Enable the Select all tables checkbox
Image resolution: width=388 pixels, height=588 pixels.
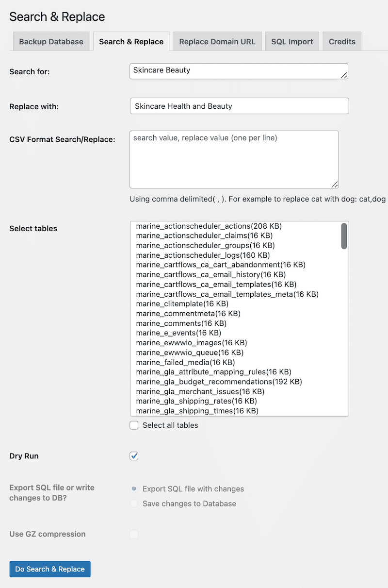click(134, 425)
